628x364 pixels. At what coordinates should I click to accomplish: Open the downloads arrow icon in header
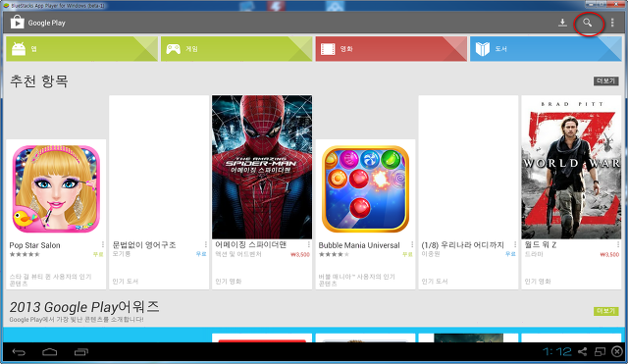point(562,23)
